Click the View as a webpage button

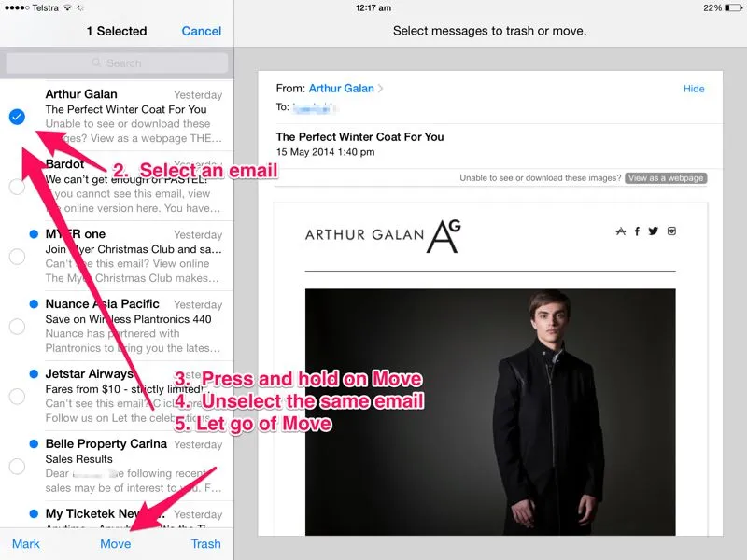point(666,178)
